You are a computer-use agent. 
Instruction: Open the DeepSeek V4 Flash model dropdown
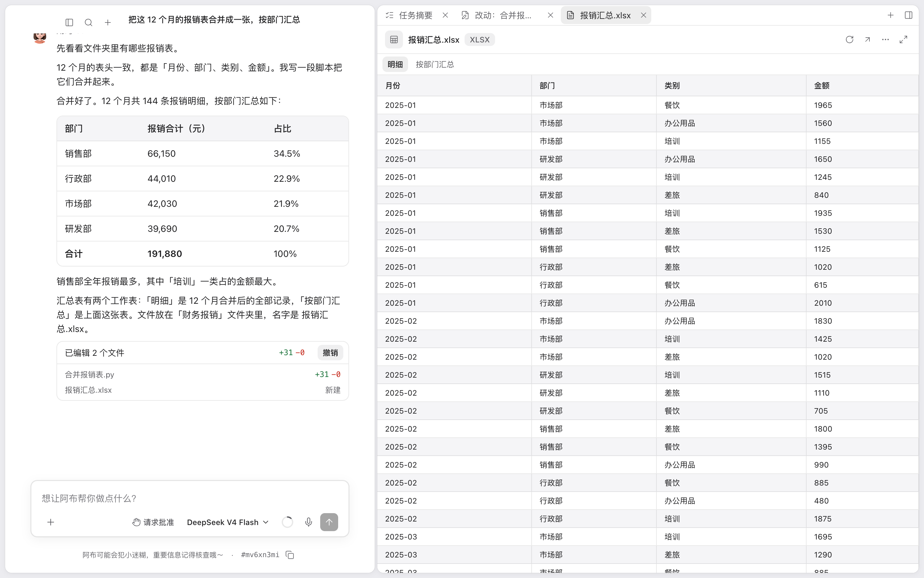coord(227,522)
